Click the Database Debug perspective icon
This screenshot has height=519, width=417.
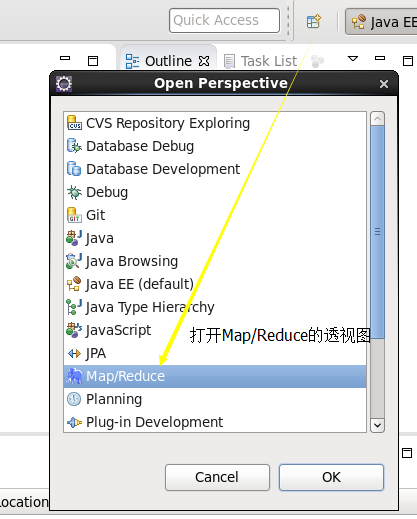74,146
